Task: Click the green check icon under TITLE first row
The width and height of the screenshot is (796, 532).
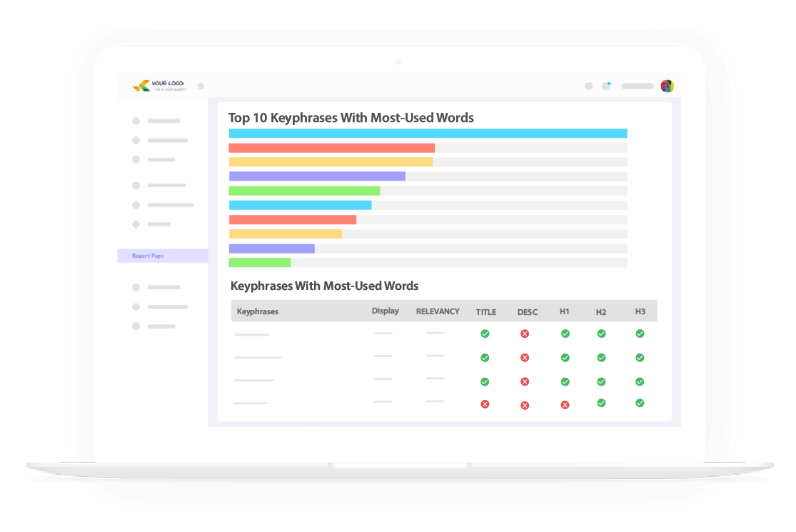Action: click(485, 333)
